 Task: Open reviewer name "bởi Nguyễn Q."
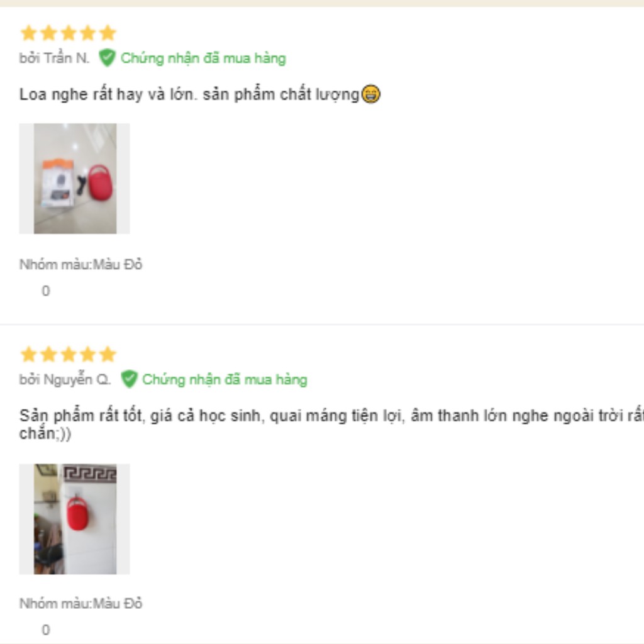point(65,379)
